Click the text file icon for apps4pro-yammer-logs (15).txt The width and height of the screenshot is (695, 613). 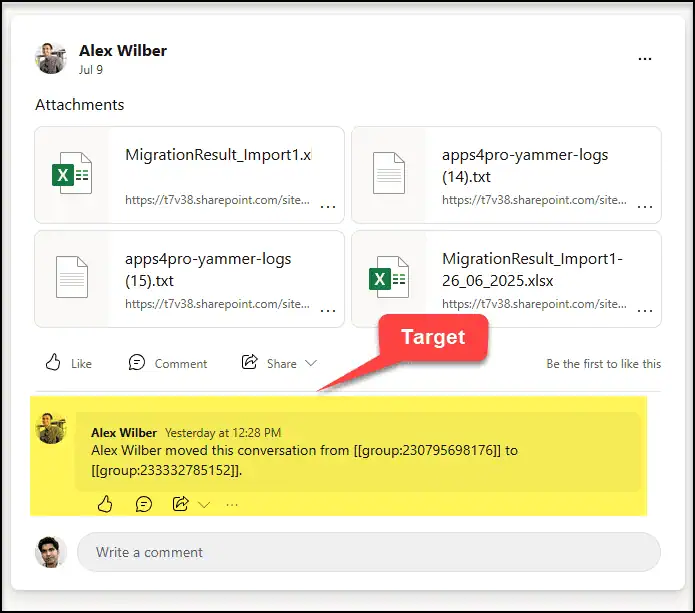coord(72,278)
